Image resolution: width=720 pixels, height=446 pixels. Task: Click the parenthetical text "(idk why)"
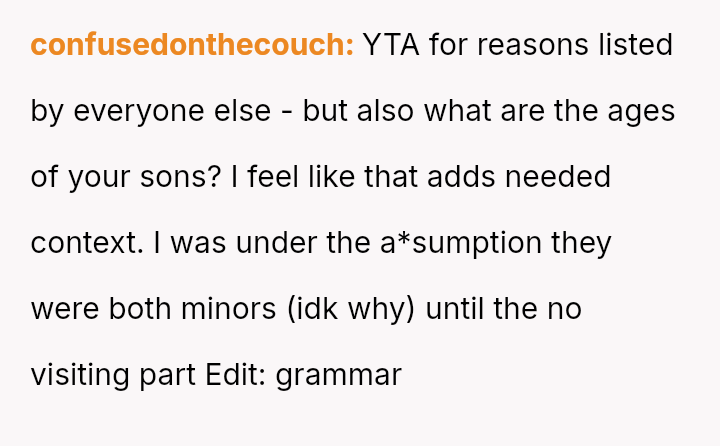click(350, 309)
